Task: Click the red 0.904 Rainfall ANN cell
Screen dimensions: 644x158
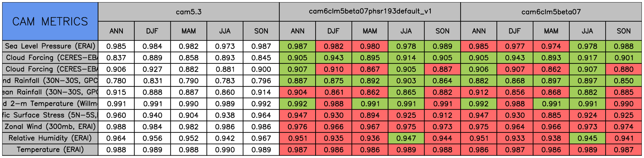Action: click(298, 92)
